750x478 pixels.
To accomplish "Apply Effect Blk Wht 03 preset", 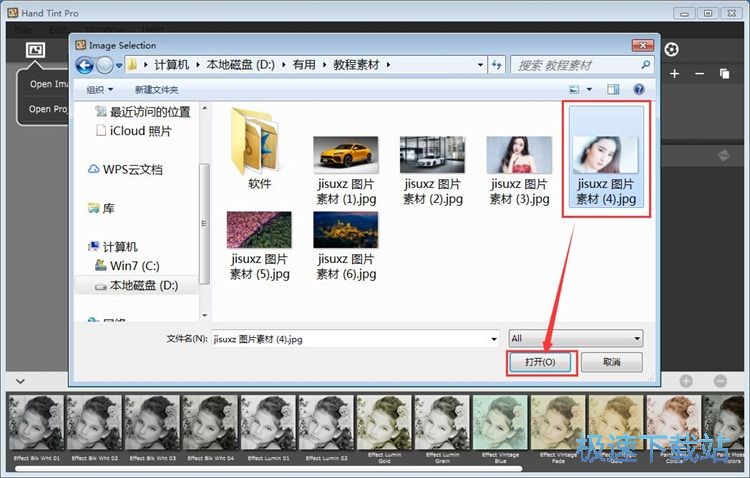I will point(152,428).
